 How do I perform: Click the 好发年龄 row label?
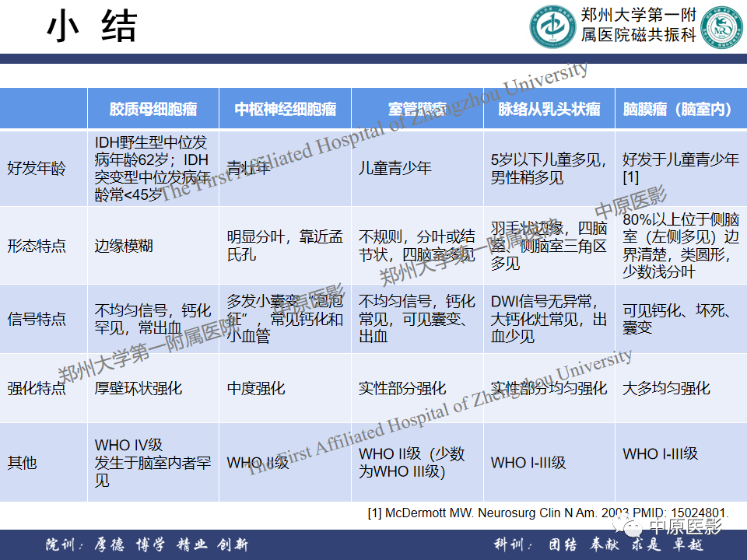pos(37,168)
